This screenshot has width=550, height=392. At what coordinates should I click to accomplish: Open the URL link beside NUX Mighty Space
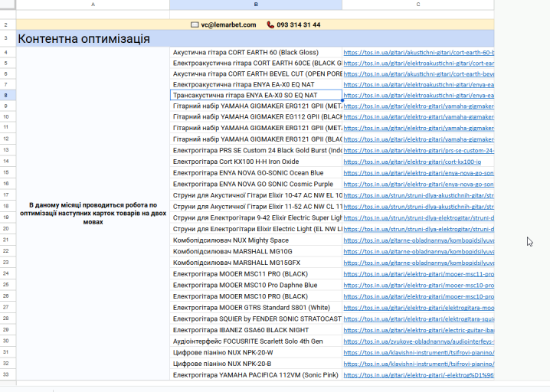pyautogui.click(x=419, y=240)
